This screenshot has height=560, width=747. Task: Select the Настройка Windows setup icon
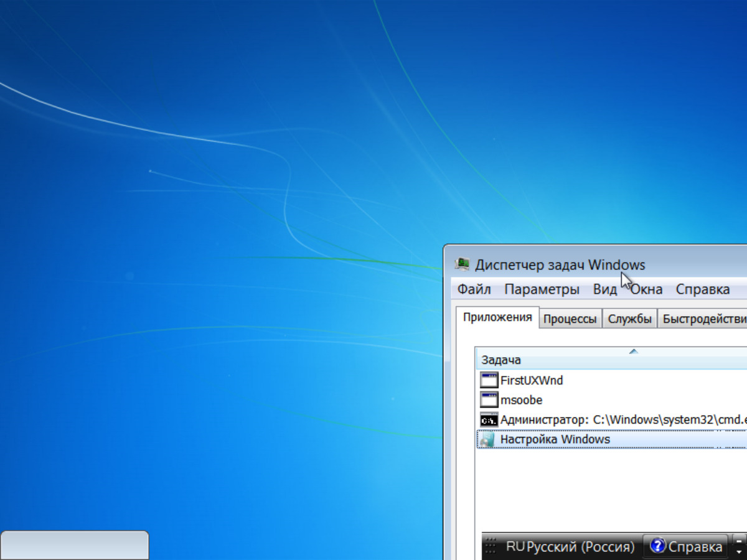(x=488, y=439)
